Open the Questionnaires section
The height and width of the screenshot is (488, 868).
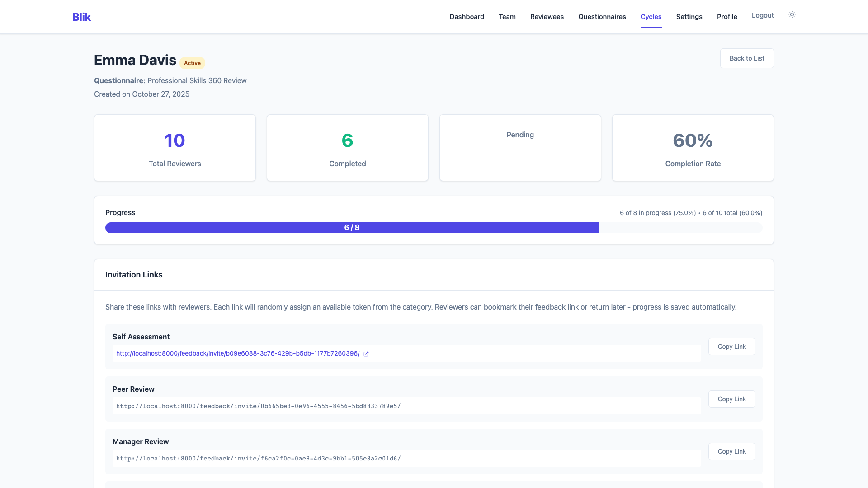pos(602,16)
